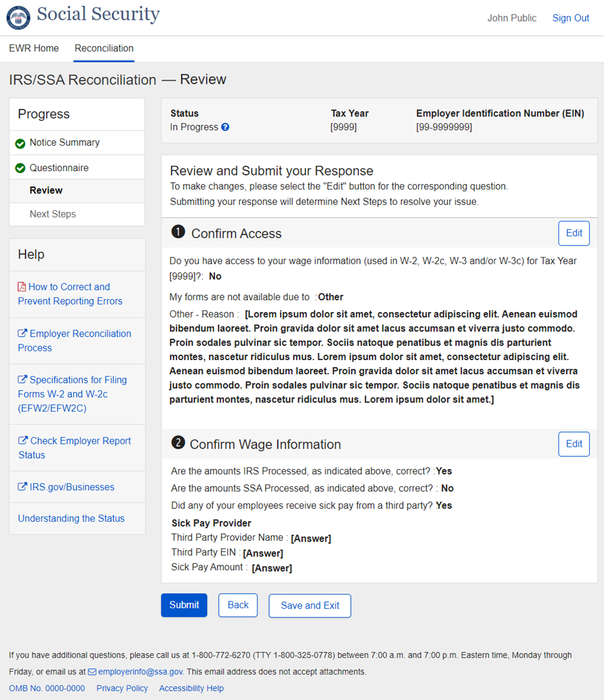
Task: Click the PDF icon beside How to Correct
Action: pos(22,287)
